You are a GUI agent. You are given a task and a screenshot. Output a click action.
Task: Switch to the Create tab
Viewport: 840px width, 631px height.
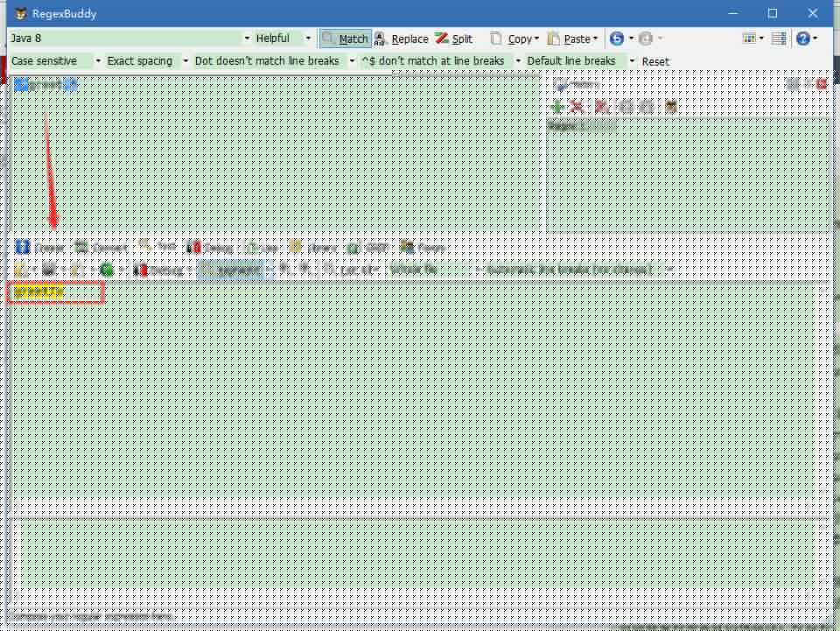click(40, 248)
